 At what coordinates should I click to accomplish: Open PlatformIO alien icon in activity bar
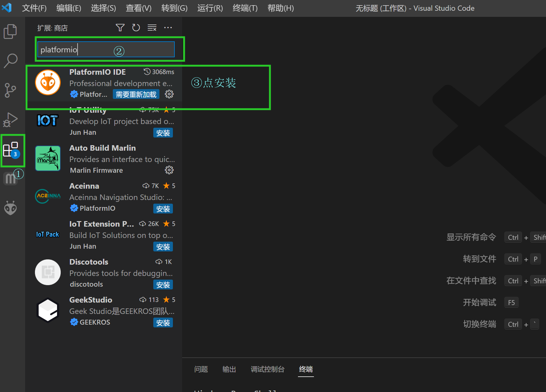pos(10,208)
